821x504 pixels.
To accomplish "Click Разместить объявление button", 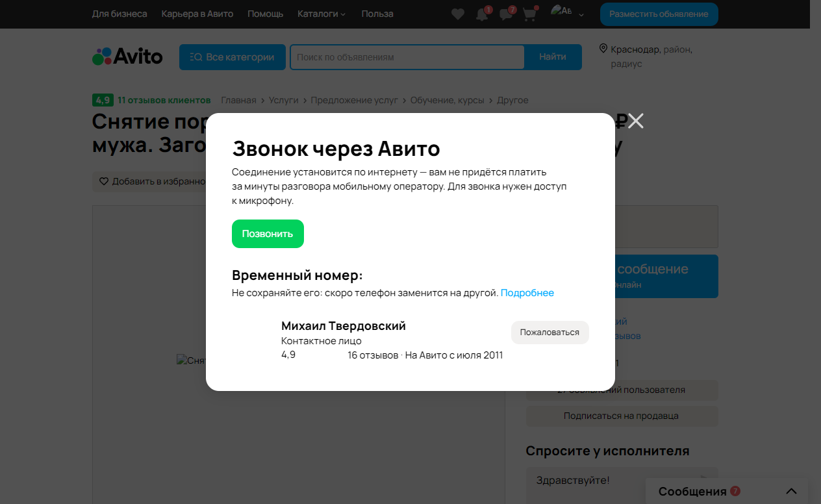I will [x=659, y=14].
